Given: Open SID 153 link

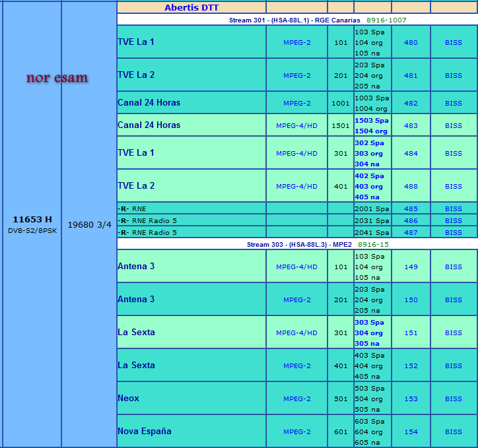Looking at the screenshot, I should (411, 399).
